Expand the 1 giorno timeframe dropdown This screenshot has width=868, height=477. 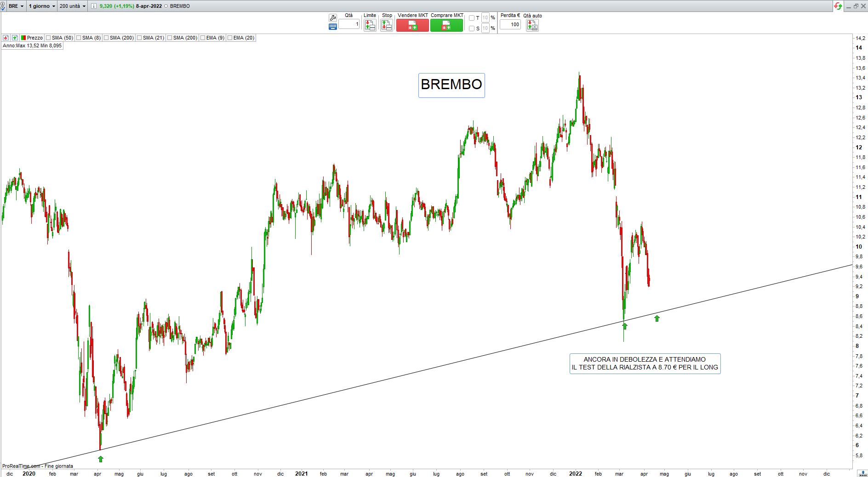click(x=42, y=6)
